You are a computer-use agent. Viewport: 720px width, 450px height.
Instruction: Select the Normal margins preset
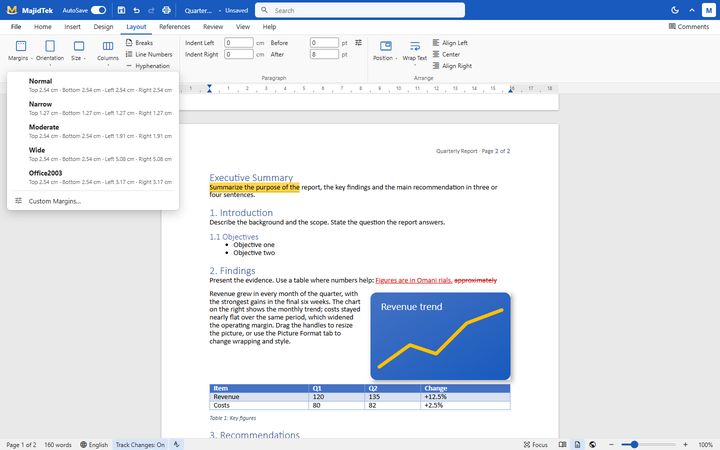point(93,85)
